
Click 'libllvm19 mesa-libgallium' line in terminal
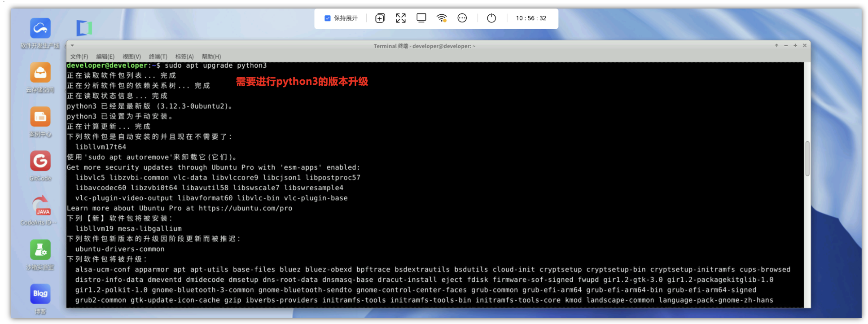click(x=128, y=229)
